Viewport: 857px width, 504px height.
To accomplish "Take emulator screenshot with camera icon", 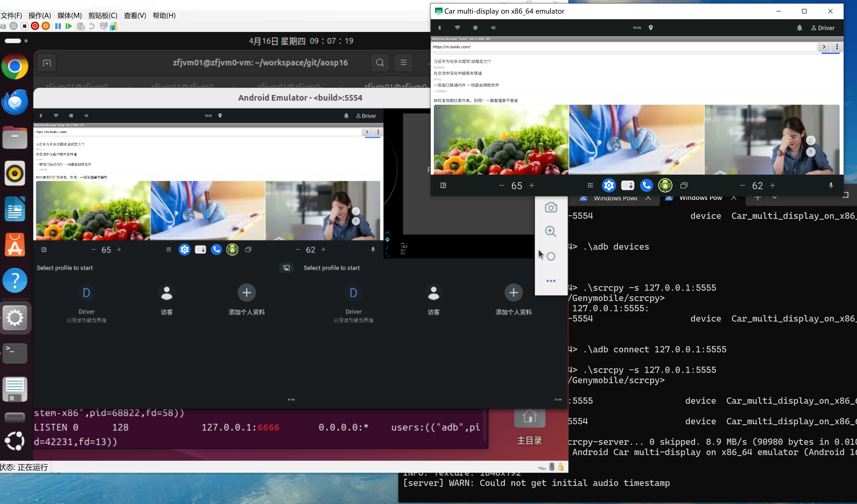I will coord(550,207).
